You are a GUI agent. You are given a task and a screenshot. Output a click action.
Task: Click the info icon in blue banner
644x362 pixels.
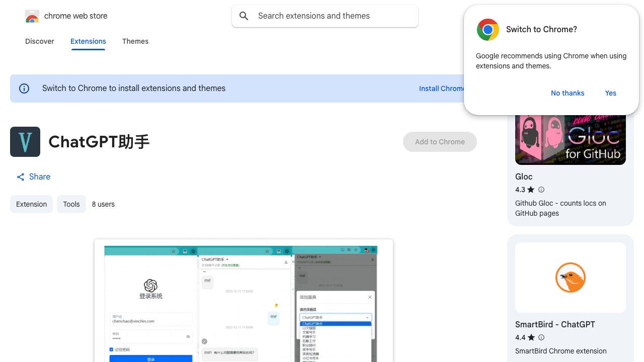[24, 88]
